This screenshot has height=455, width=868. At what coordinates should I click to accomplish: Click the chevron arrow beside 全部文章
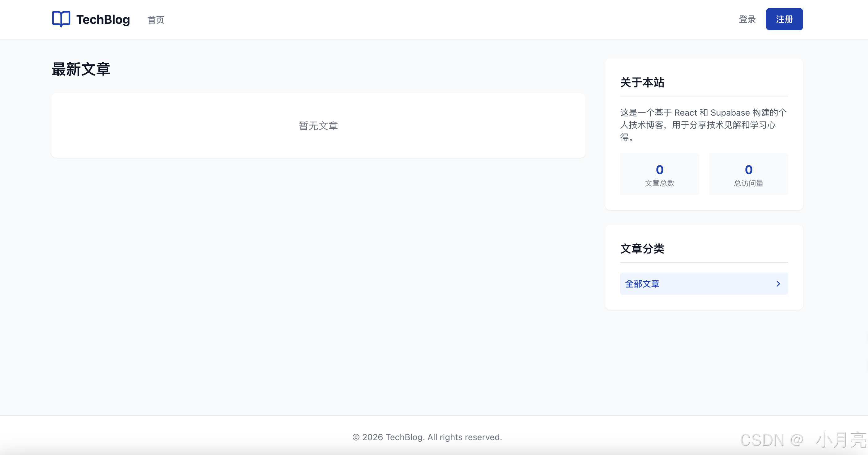778,284
